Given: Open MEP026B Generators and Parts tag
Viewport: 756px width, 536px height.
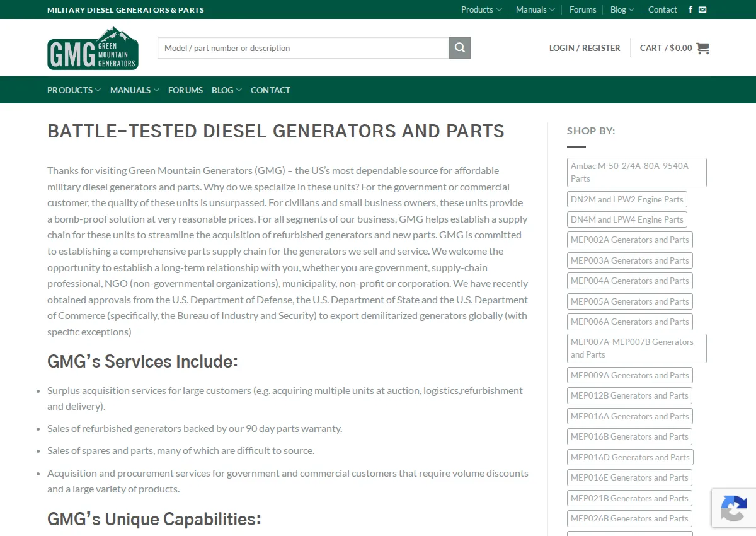Looking at the screenshot, I should click(629, 518).
